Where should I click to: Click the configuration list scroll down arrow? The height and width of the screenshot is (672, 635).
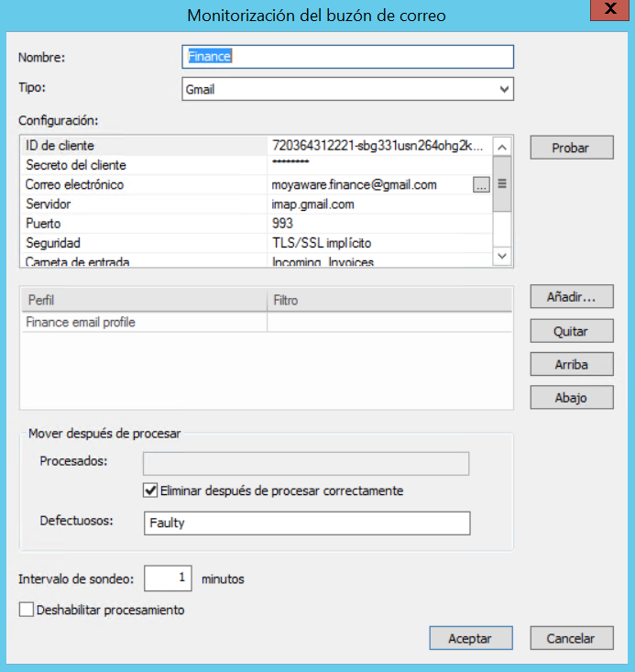pos(502,257)
